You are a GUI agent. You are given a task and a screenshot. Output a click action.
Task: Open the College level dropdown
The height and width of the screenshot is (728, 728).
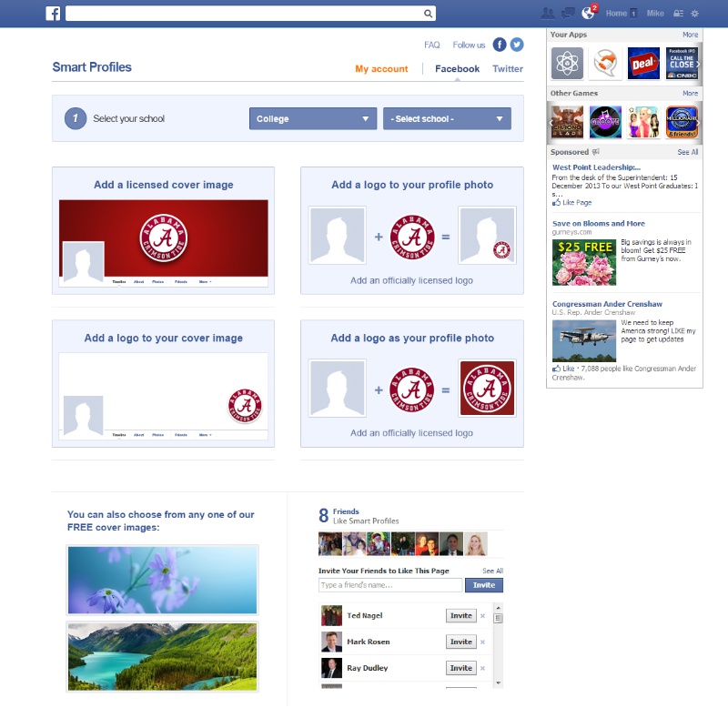(313, 118)
